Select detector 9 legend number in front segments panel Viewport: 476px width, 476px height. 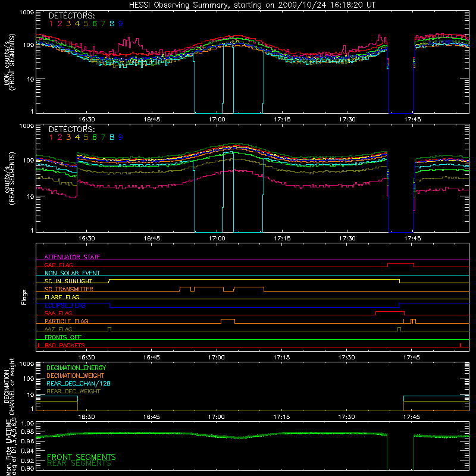point(121,24)
